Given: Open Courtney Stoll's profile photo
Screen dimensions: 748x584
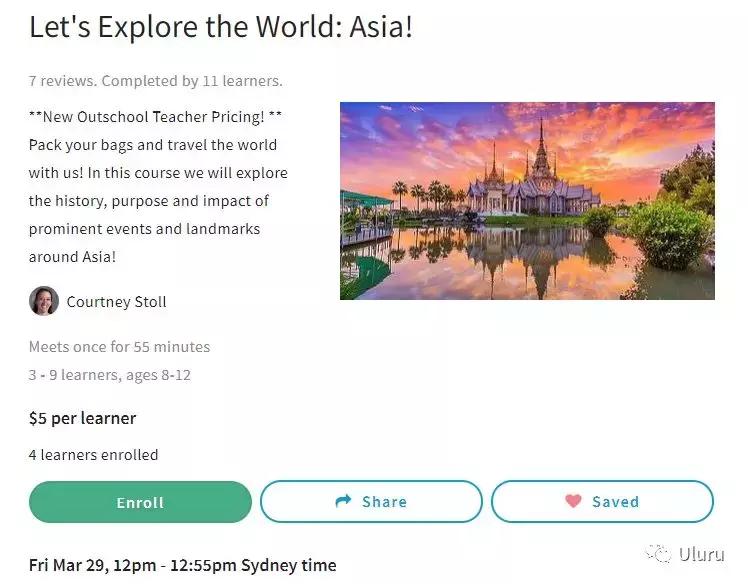Looking at the screenshot, I should (x=44, y=301).
